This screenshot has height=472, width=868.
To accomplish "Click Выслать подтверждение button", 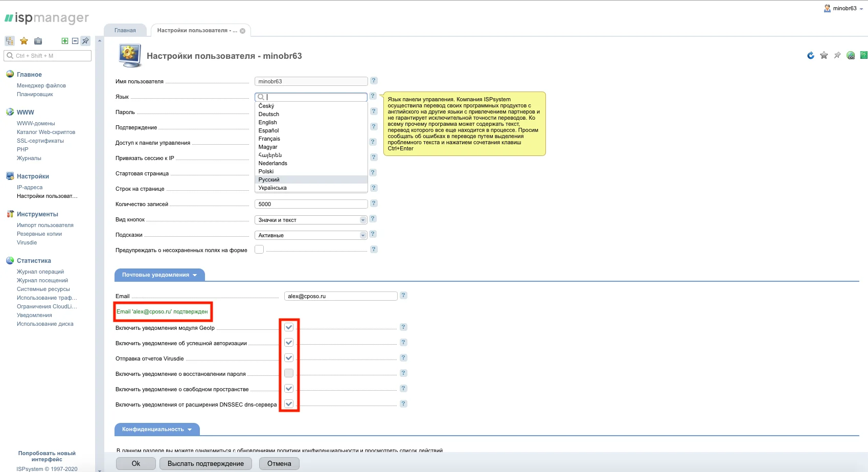I will pos(205,463).
